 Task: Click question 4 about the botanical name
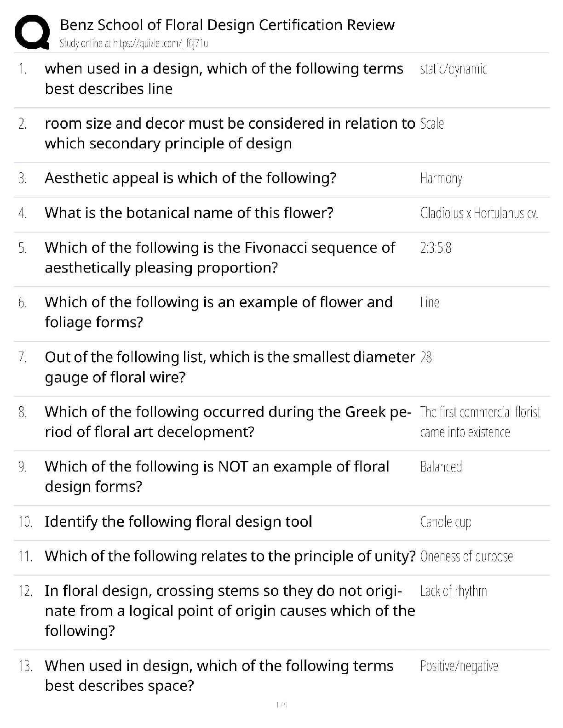click(x=189, y=213)
